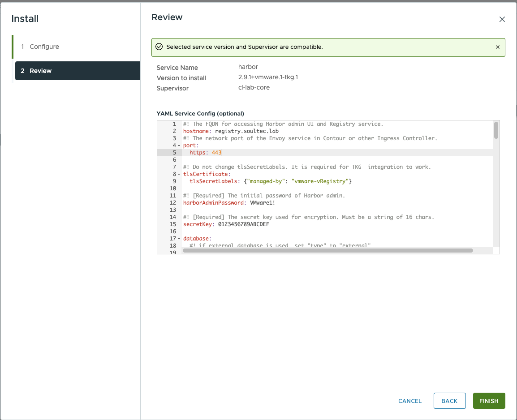Click the YAML editor vertical scrollbar thumb

click(x=496, y=130)
